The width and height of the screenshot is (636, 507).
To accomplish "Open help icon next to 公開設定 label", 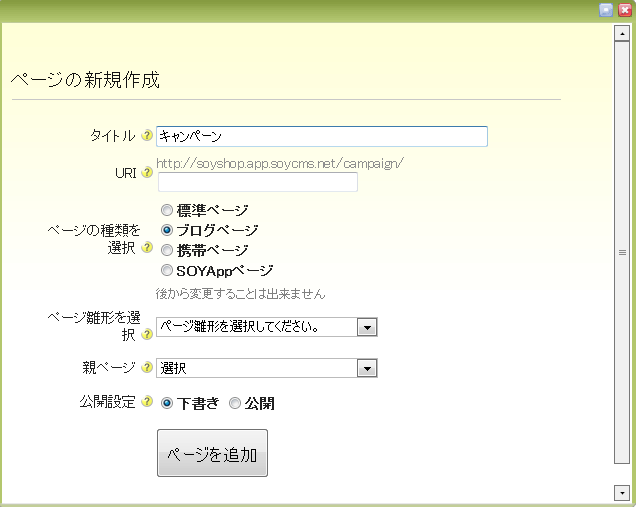I will 147,402.
